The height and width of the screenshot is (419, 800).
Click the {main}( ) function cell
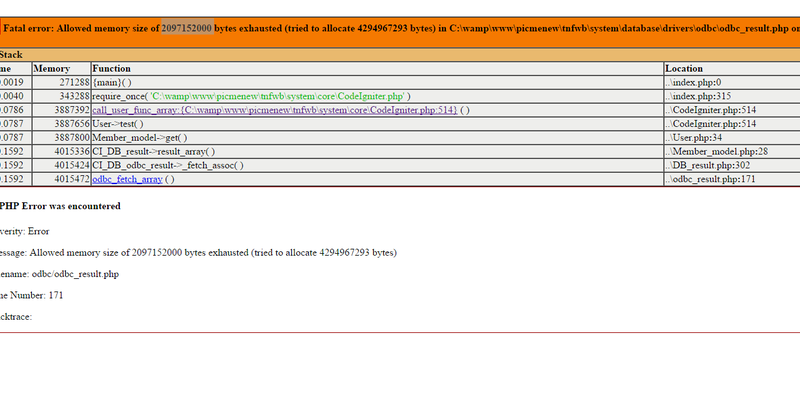378,82
